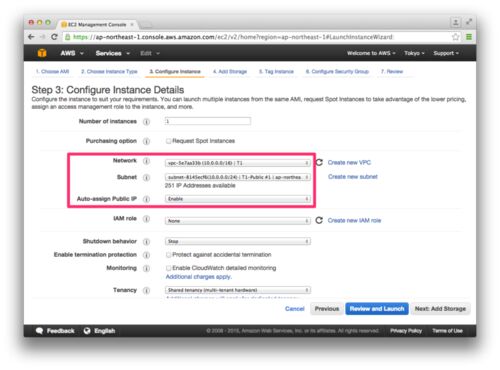This screenshot has height=370, width=500.
Task: Refresh VPC list next to Network
Action: click(319, 162)
